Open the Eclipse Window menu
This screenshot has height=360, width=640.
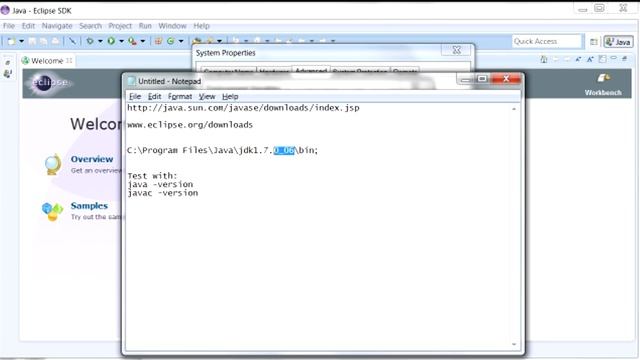[172, 26]
